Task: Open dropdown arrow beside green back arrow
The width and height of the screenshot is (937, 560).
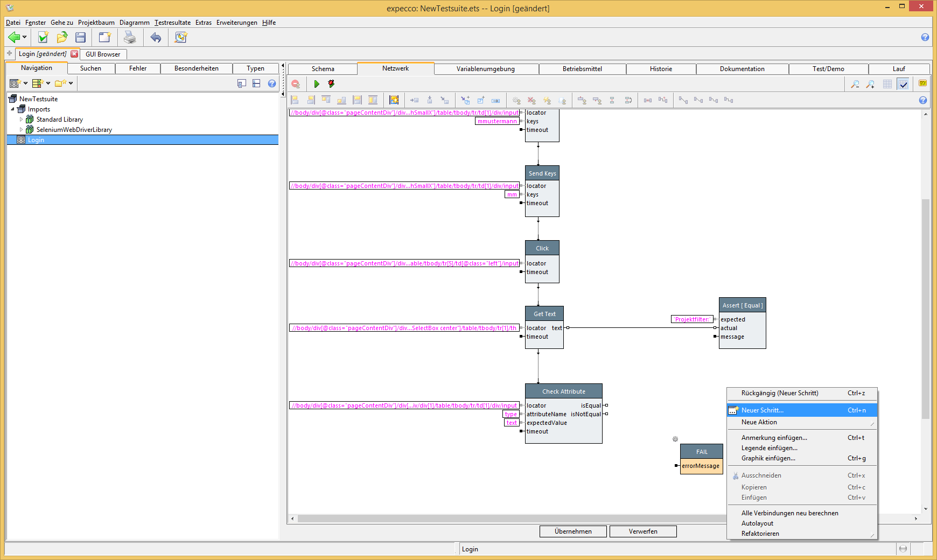Action: [x=25, y=37]
